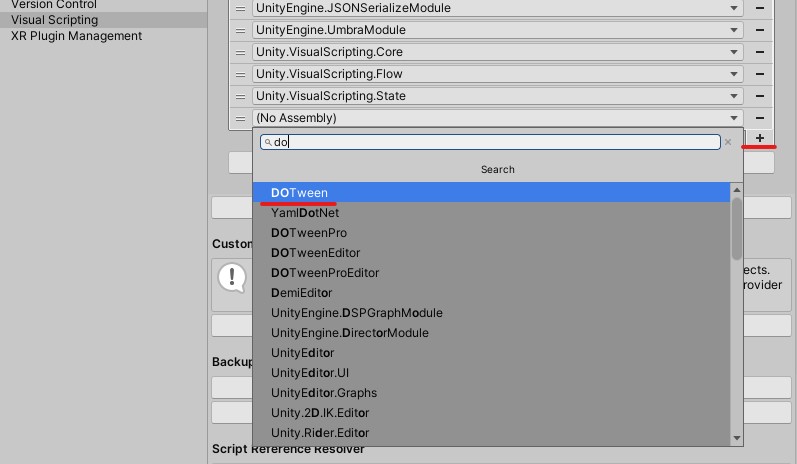Choose DOTweenPro assembly
This screenshot has width=797, height=464.
pos(492,233)
